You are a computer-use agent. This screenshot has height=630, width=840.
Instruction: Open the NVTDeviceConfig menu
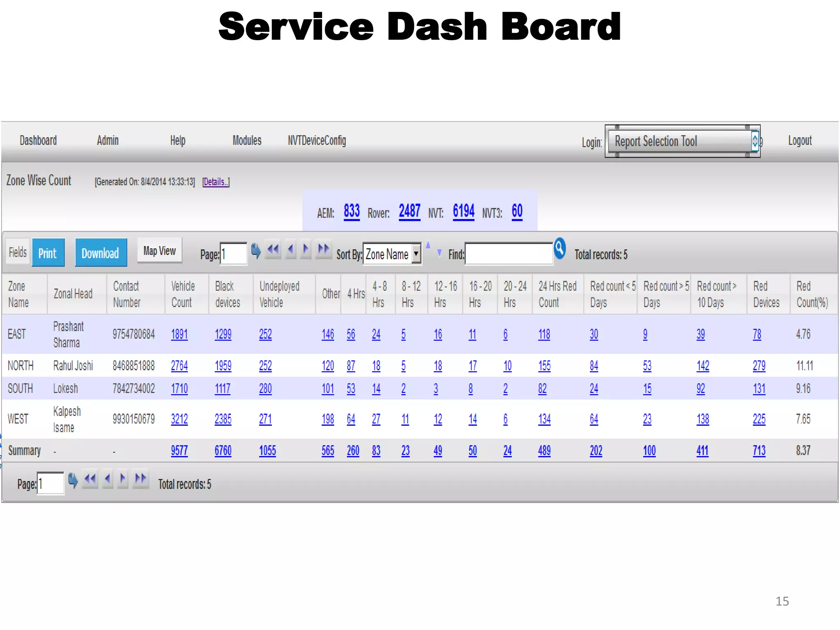pyautogui.click(x=317, y=141)
